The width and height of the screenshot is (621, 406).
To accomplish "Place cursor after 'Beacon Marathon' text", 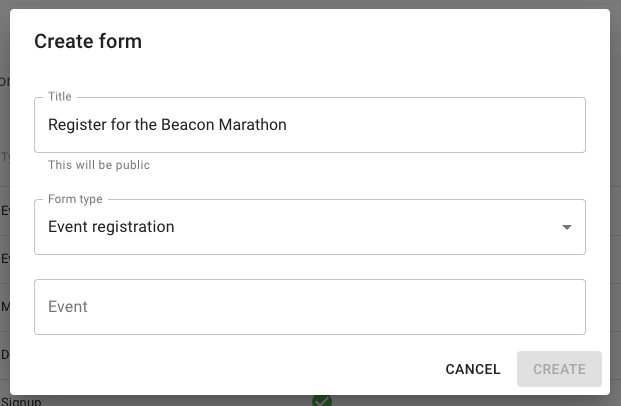I will pos(288,125).
